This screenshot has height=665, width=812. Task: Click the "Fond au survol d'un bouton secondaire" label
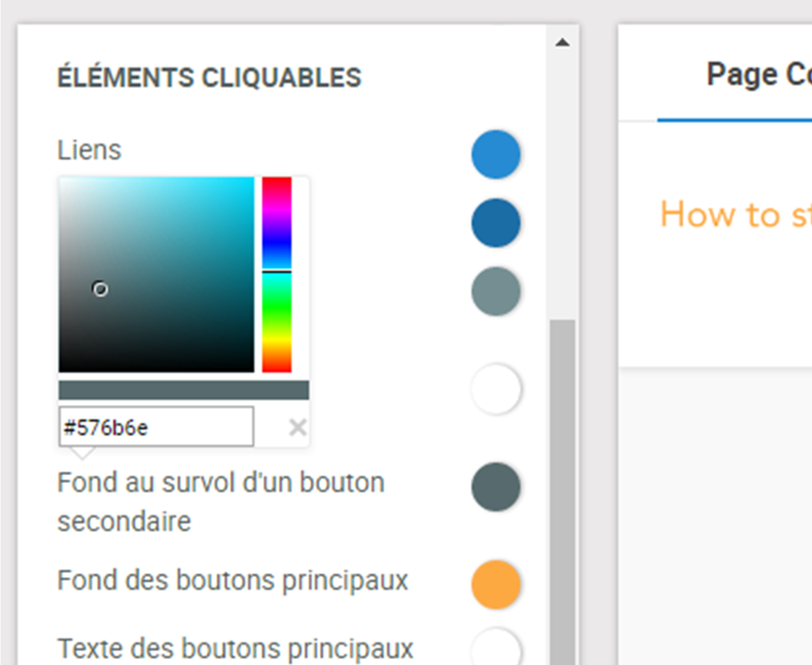220,502
